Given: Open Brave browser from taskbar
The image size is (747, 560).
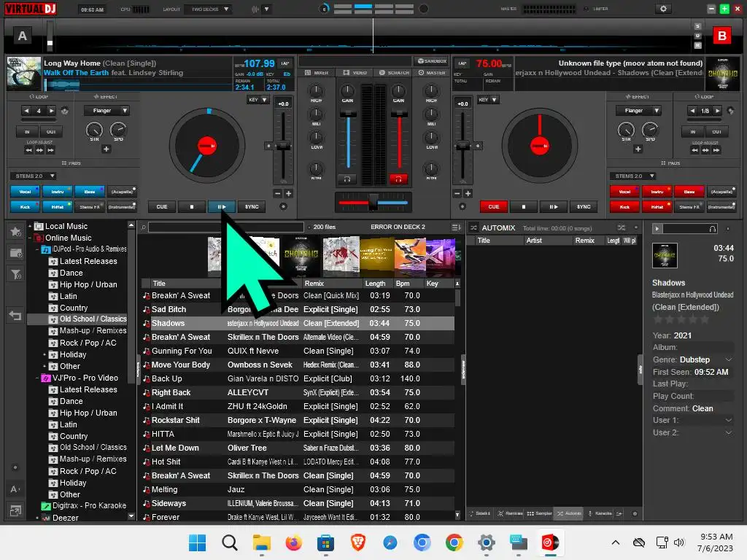Looking at the screenshot, I should [x=357, y=542].
